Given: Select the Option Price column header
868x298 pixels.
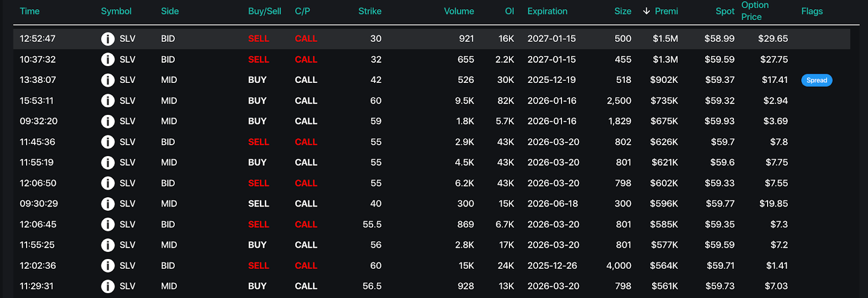Looking at the screenshot, I should click(x=755, y=11).
